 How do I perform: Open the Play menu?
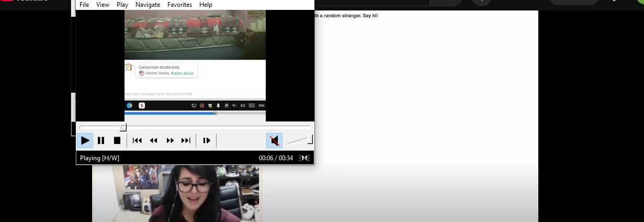122,5
